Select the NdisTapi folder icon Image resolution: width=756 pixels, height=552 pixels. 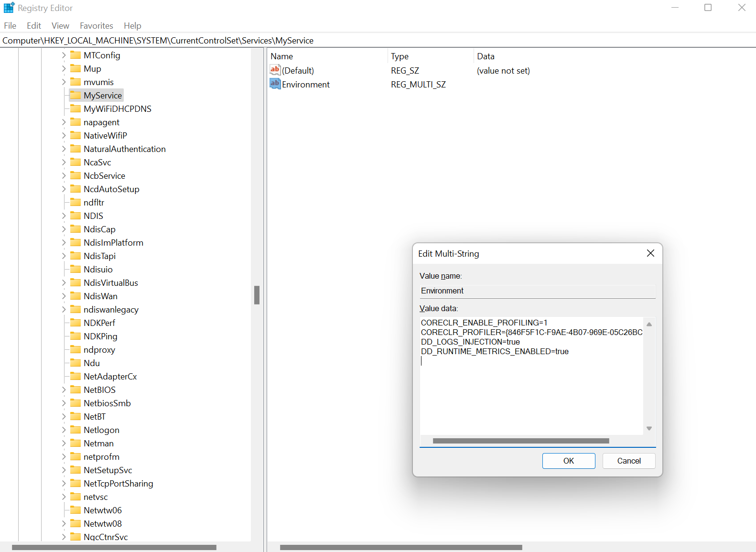point(76,256)
